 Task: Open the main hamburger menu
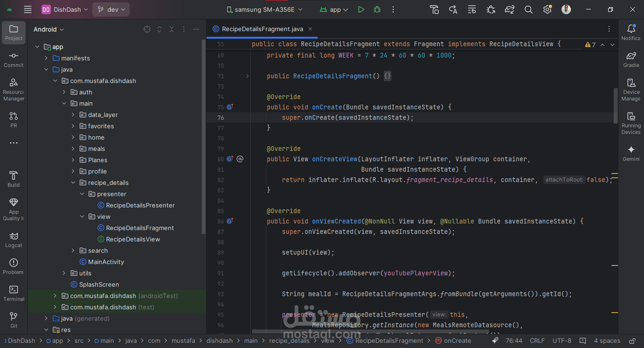28,9
